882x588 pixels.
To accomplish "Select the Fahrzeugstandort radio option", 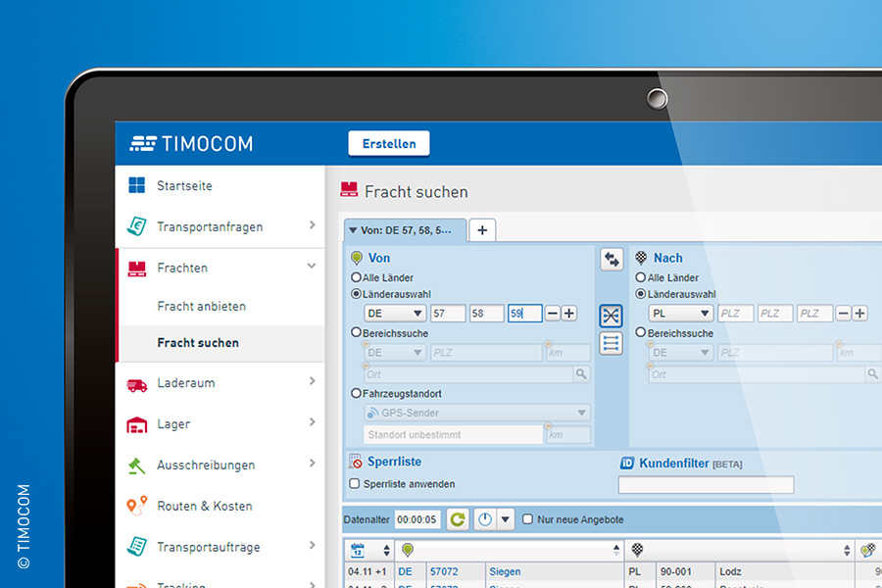I will coord(357,393).
